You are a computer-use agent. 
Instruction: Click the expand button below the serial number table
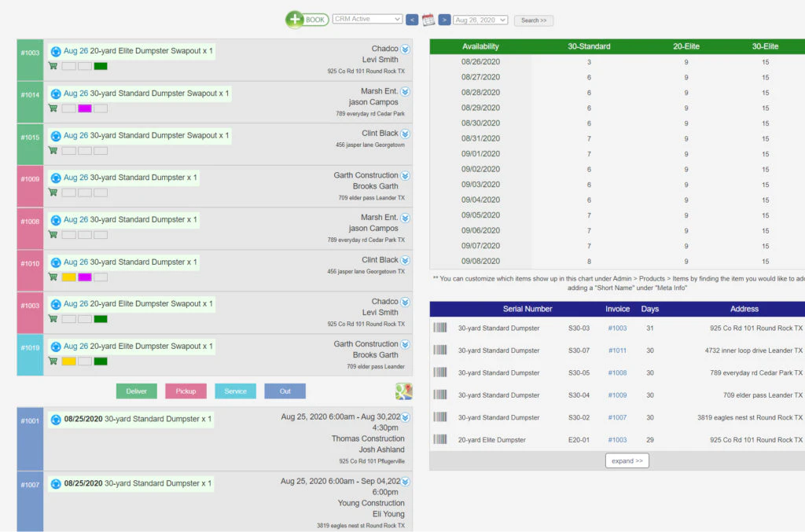click(627, 460)
